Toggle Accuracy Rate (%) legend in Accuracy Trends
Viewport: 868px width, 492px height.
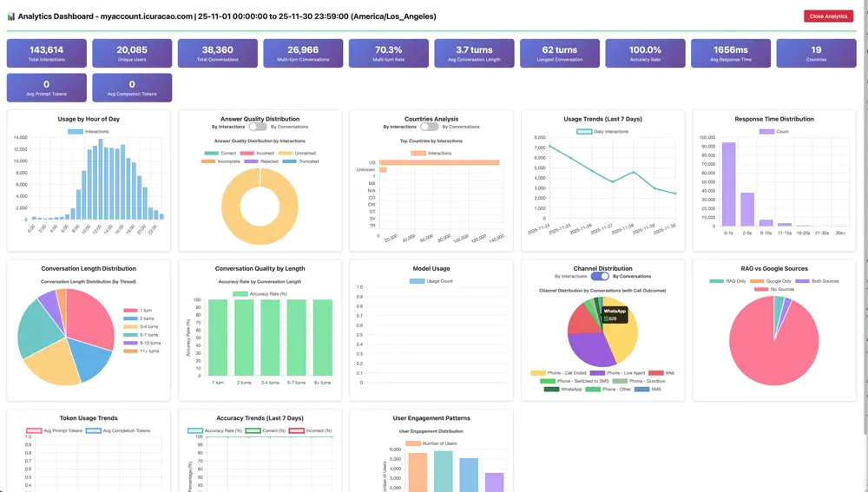tap(215, 430)
